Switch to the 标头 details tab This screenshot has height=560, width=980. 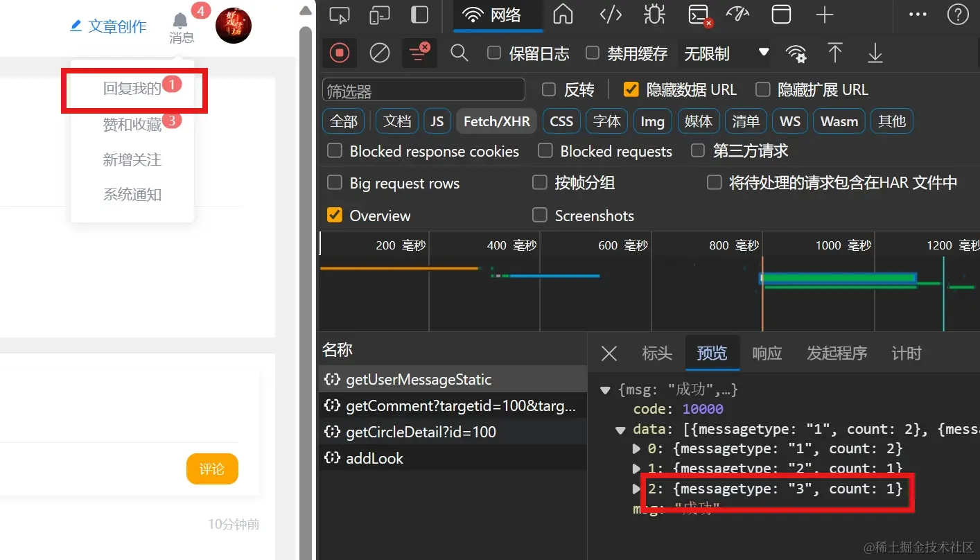coord(657,353)
